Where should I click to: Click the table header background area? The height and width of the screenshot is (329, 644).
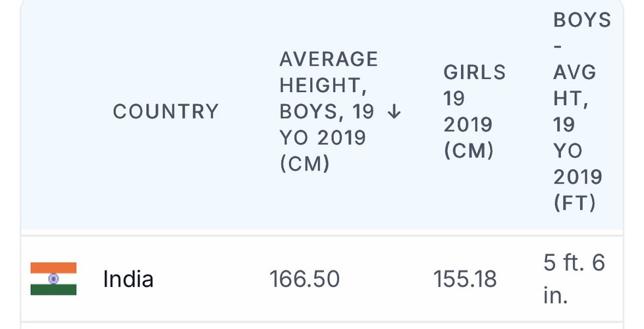pos(322,115)
